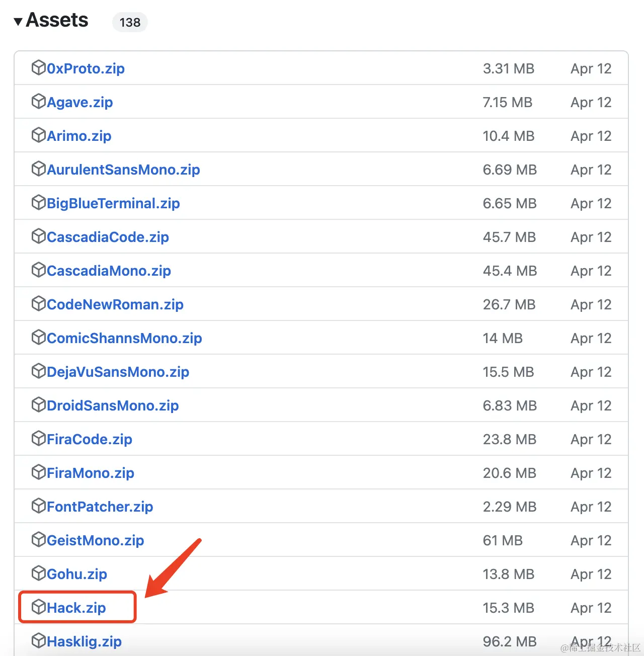Download AurulentSansMono.zip
This screenshot has height=656, width=644.
click(123, 170)
